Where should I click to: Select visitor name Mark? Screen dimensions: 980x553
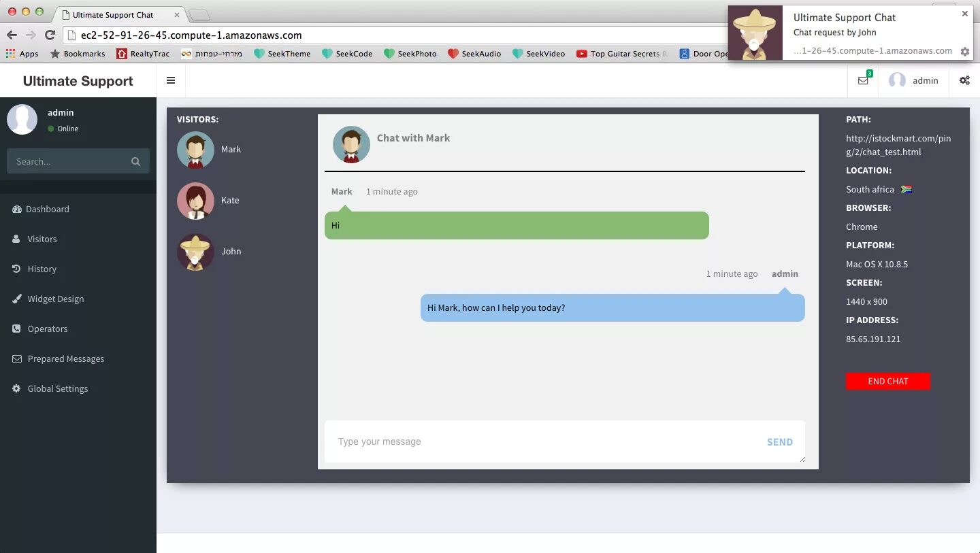coord(231,149)
